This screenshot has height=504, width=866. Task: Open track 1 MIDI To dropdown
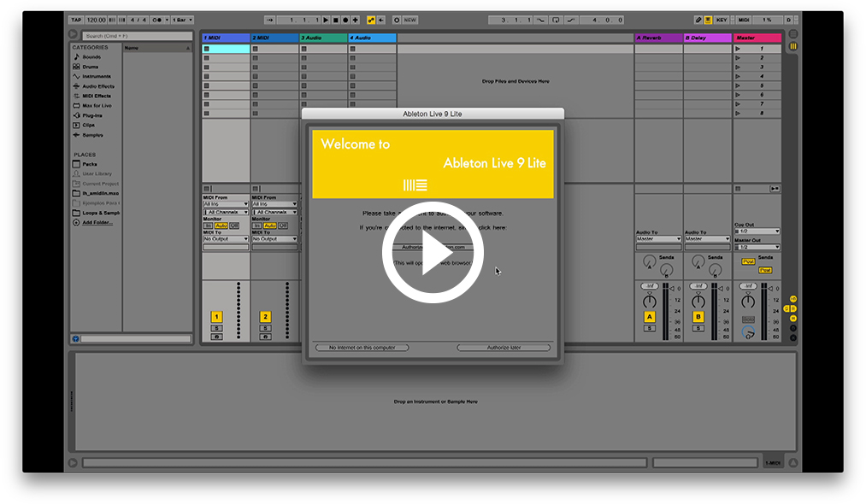point(226,239)
